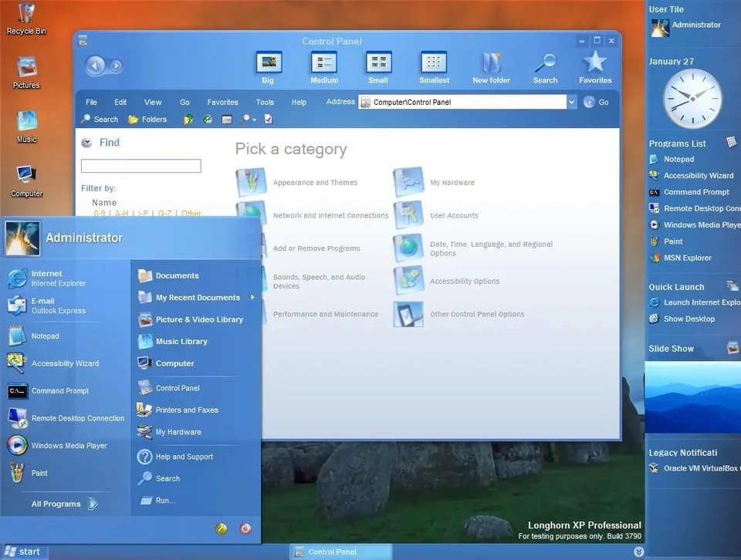
Task: Click the sidebar analog clock
Action: pos(692,99)
